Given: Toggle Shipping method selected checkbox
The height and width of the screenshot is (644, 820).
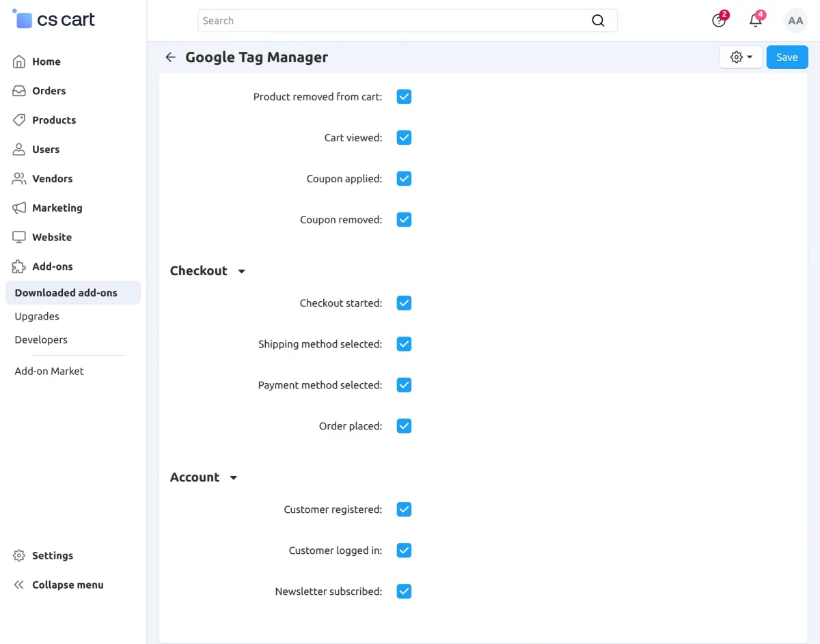Looking at the screenshot, I should [404, 344].
